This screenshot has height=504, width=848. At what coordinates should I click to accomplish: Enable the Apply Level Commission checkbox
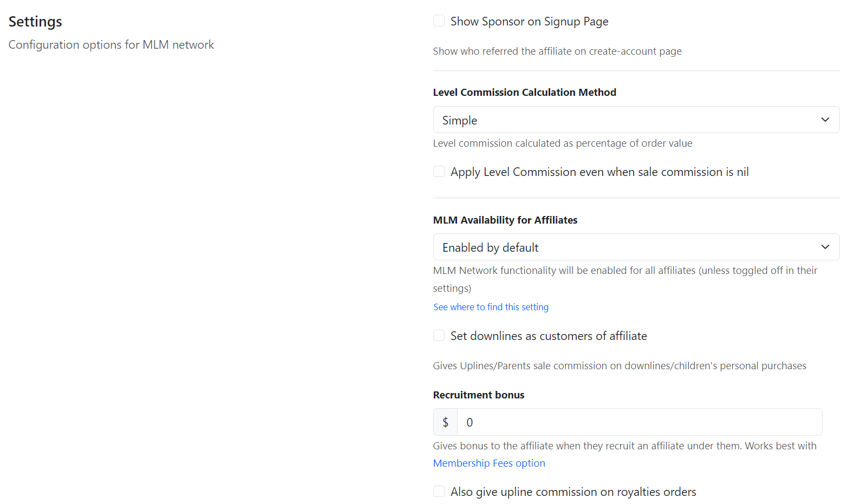439,172
